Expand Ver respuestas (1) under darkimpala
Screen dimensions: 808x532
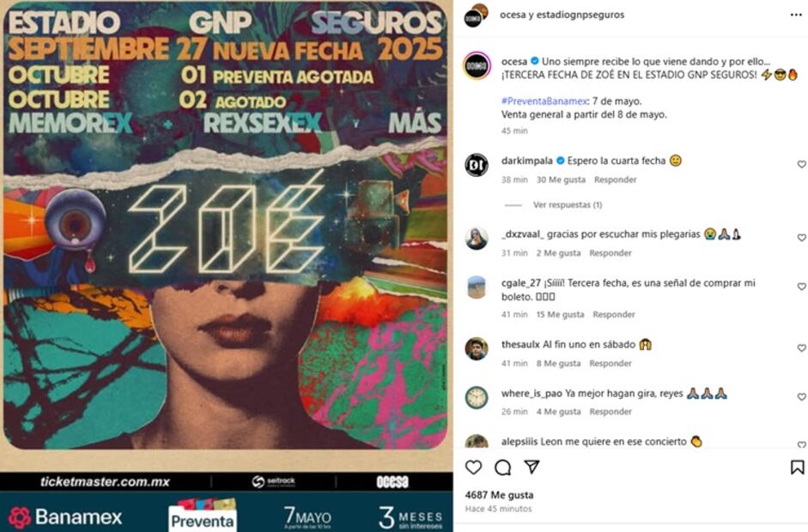click(x=568, y=204)
